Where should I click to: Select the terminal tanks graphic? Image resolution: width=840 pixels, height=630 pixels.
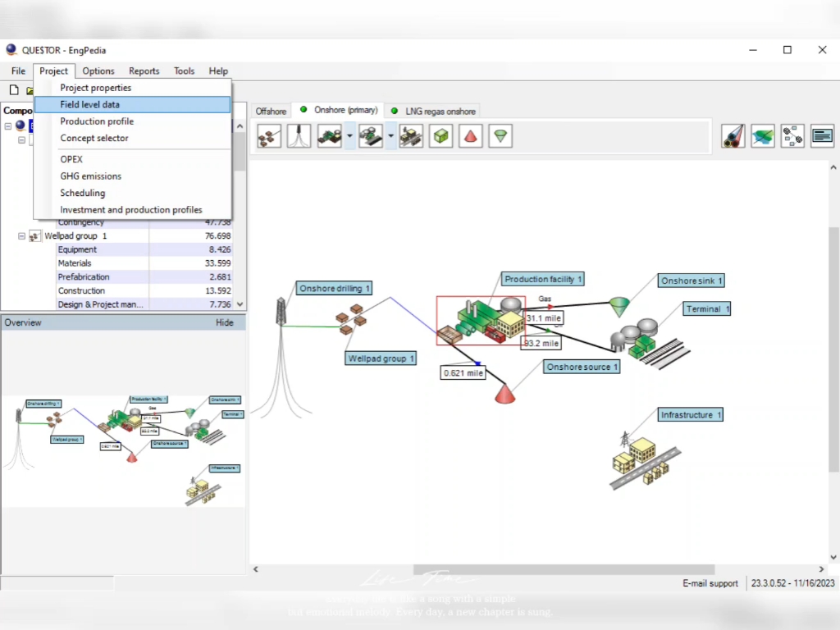pos(650,343)
